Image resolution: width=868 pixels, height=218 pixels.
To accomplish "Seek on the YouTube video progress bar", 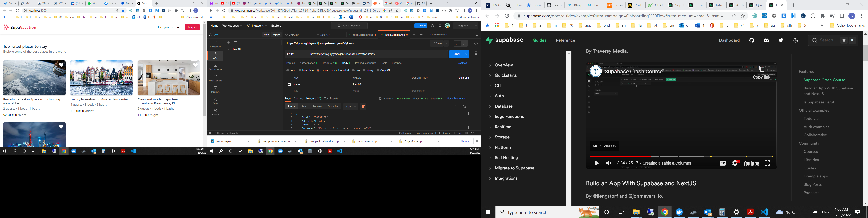I will pyautogui.click(x=681, y=157).
